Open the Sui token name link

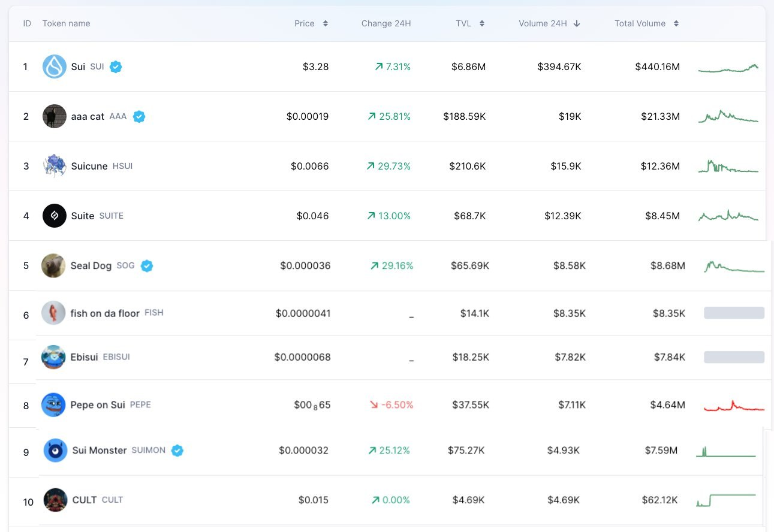[x=78, y=66]
